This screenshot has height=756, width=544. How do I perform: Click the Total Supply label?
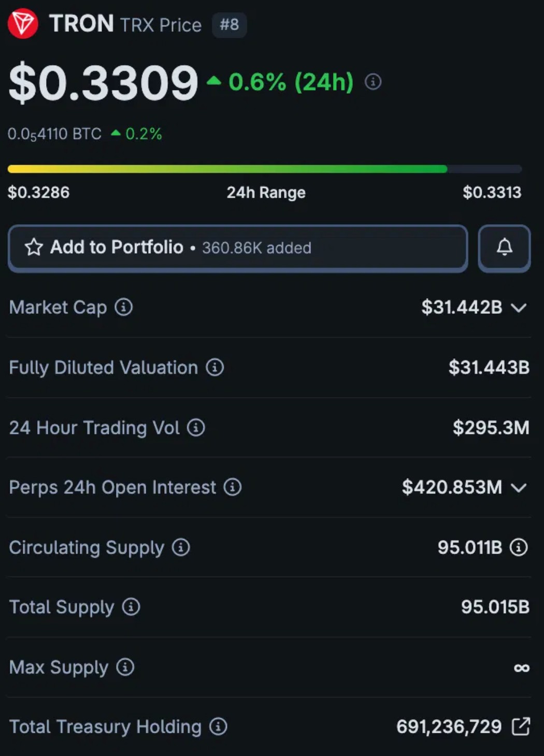point(62,607)
